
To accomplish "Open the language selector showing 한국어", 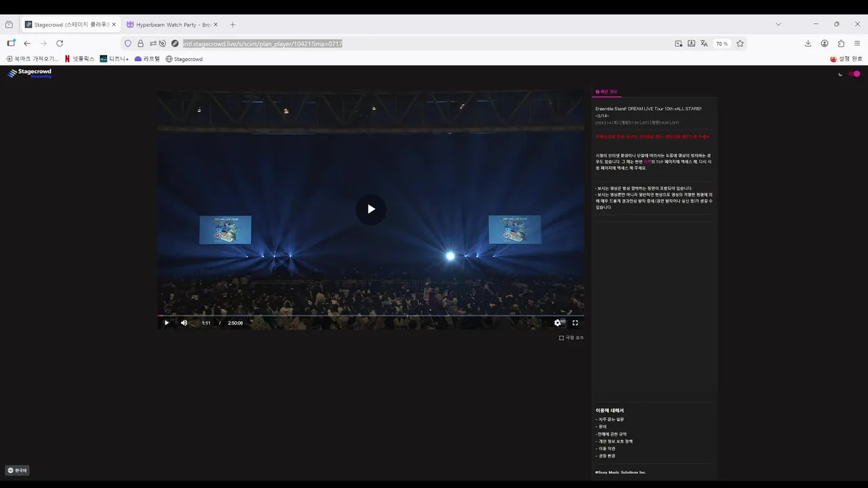I will pos(18,470).
